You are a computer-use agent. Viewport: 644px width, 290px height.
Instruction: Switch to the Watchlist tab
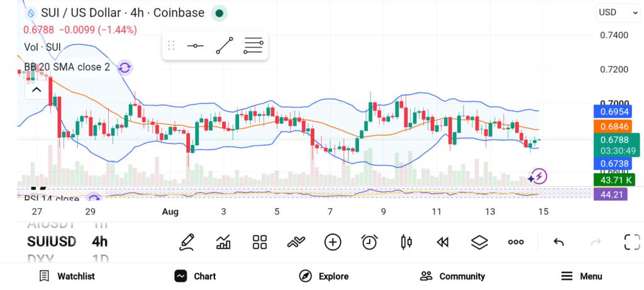[67, 276]
